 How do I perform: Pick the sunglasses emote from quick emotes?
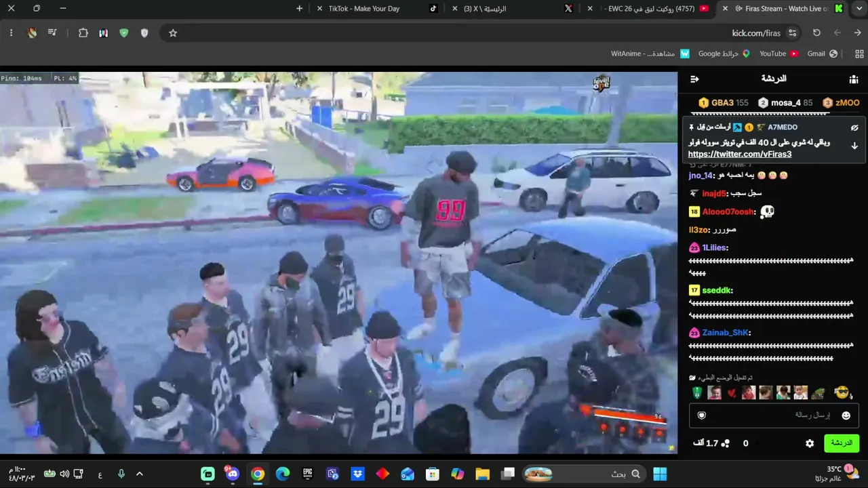842,392
